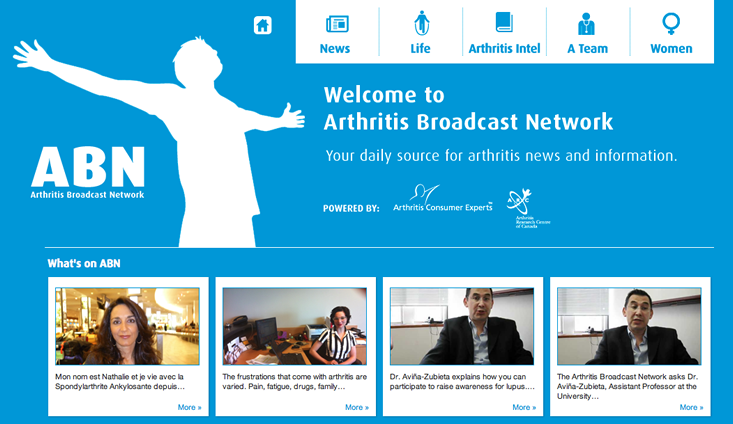Visit the Arthritis Research Centre of Canada logo
This screenshot has width=733, height=424.
528,208
